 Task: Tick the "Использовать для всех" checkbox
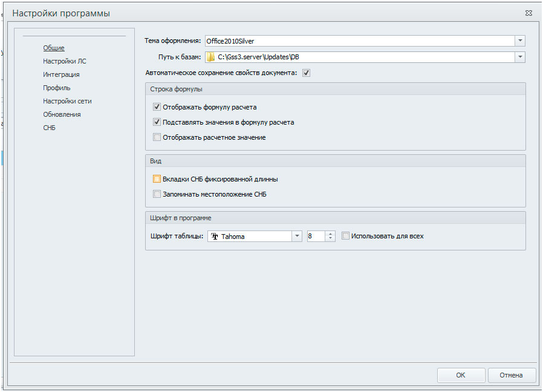click(345, 236)
